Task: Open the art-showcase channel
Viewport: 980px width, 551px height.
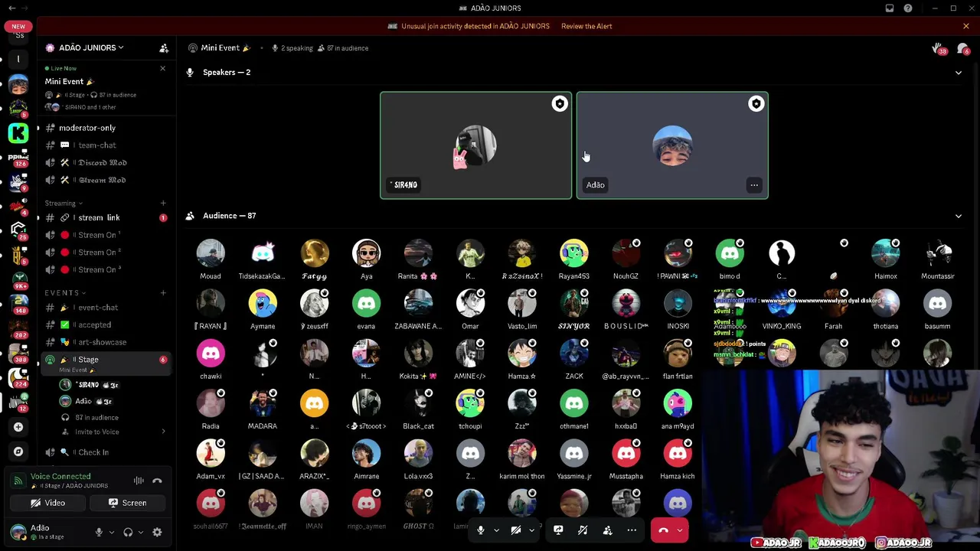Action: coord(106,342)
